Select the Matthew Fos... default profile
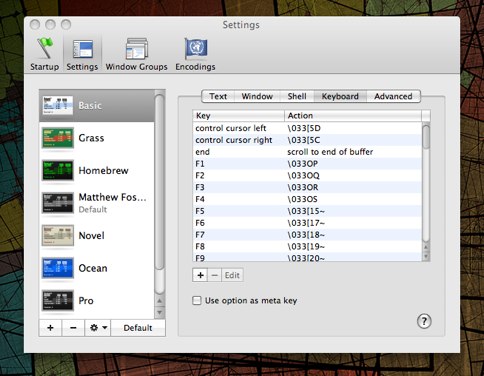Viewport: 484px width, 376px height. (97, 203)
